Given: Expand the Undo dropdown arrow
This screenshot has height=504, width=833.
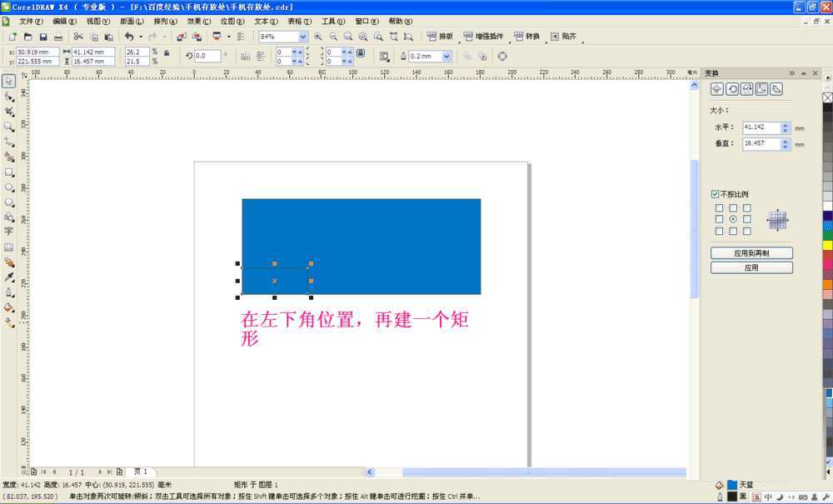Looking at the screenshot, I should point(140,36).
